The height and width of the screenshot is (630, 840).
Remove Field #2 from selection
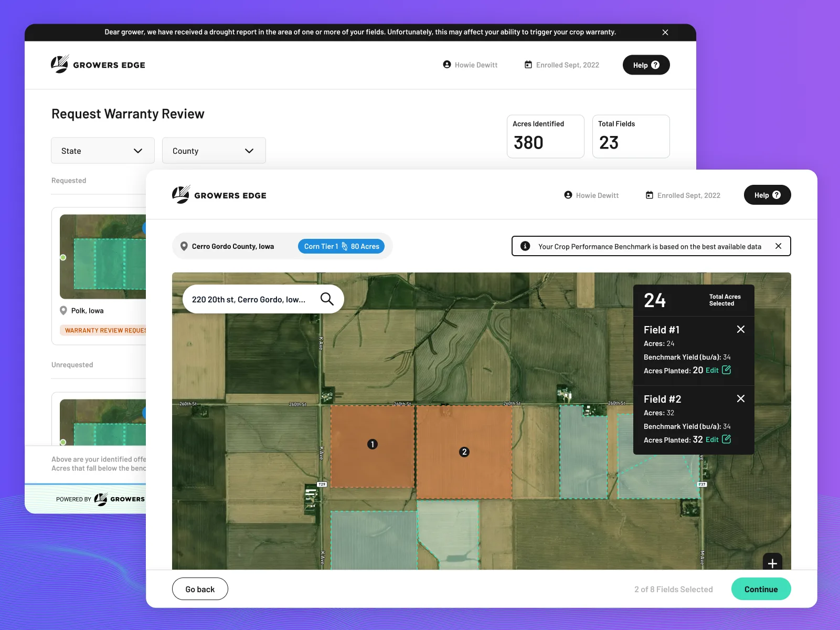point(740,398)
